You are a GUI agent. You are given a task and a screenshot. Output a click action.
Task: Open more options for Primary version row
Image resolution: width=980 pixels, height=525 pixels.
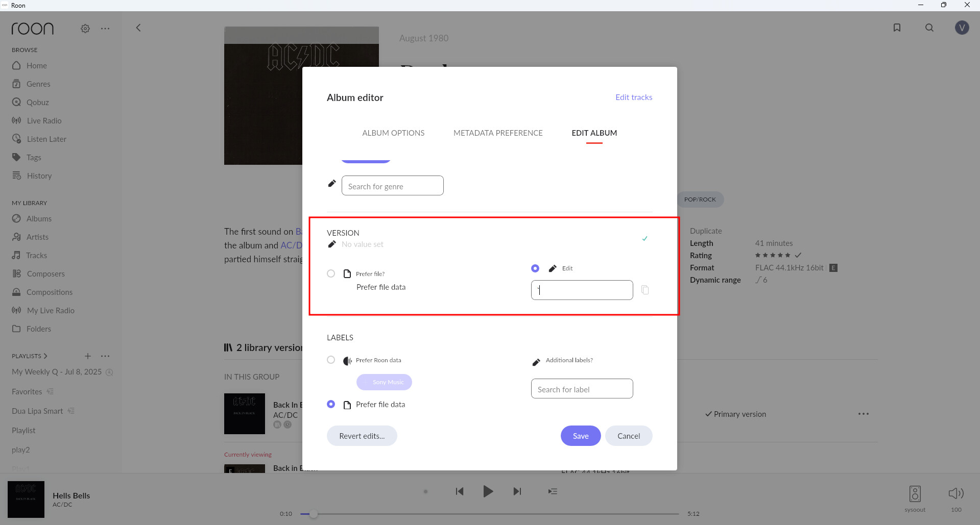[863, 414]
